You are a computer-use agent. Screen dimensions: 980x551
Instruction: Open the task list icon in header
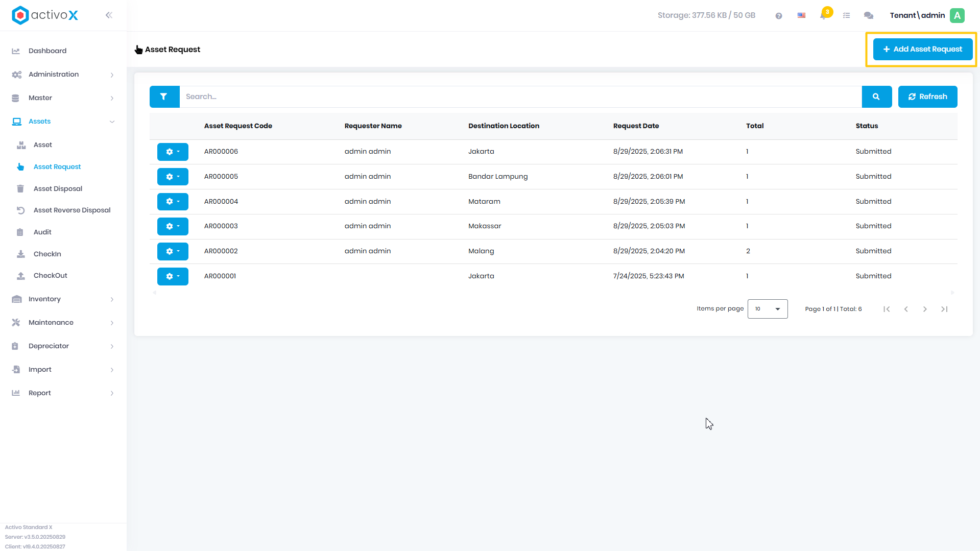[x=846, y=16]
